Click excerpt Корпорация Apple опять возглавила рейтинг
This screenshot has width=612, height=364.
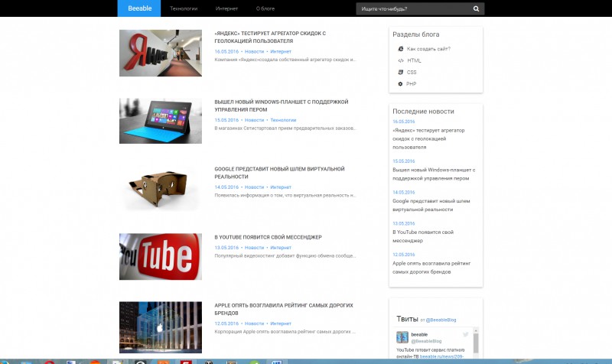coord(285,332)
